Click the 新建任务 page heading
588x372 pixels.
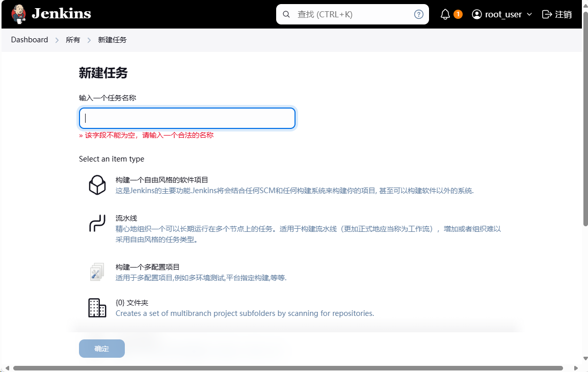[103, 73]
